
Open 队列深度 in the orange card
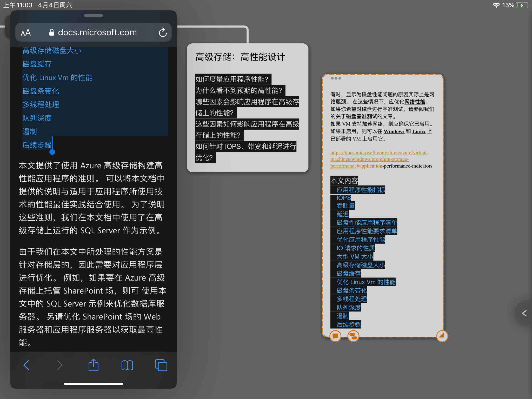[x=349, y=308]
